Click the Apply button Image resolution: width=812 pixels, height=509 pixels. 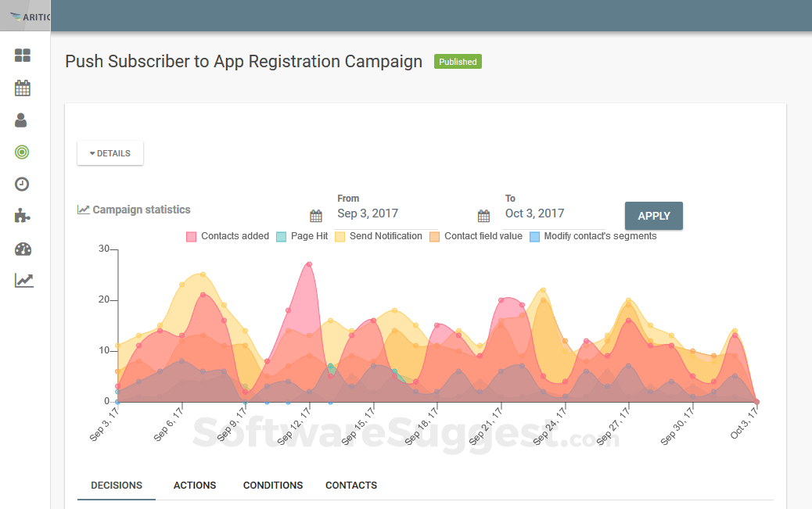pos(653,216)
